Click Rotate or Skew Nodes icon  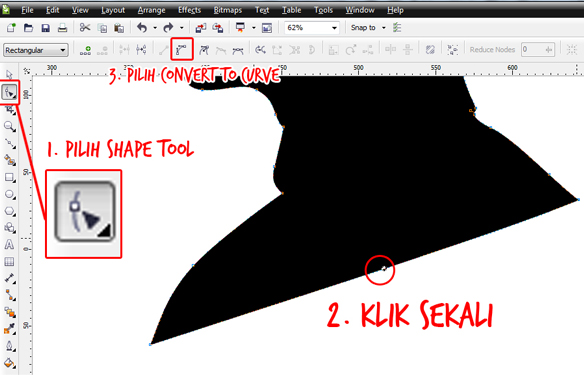point(350,50)
